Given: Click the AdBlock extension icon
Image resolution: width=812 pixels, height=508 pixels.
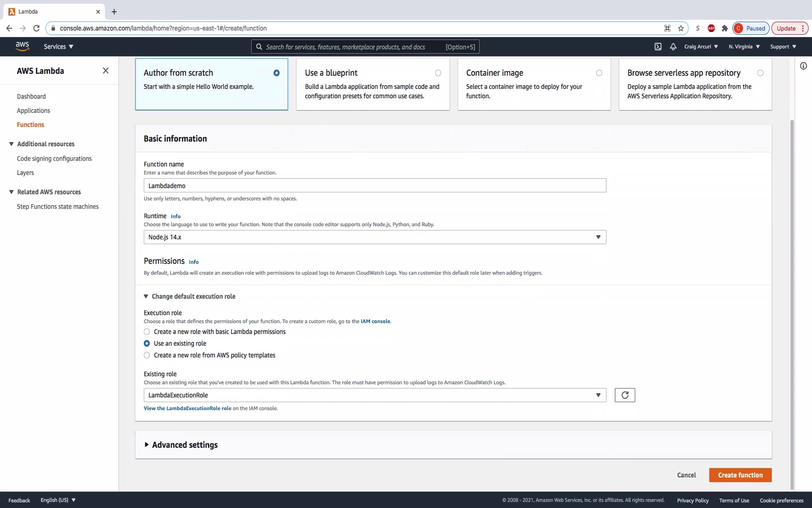Looking at the screenshot, I should tap(711, 28).
